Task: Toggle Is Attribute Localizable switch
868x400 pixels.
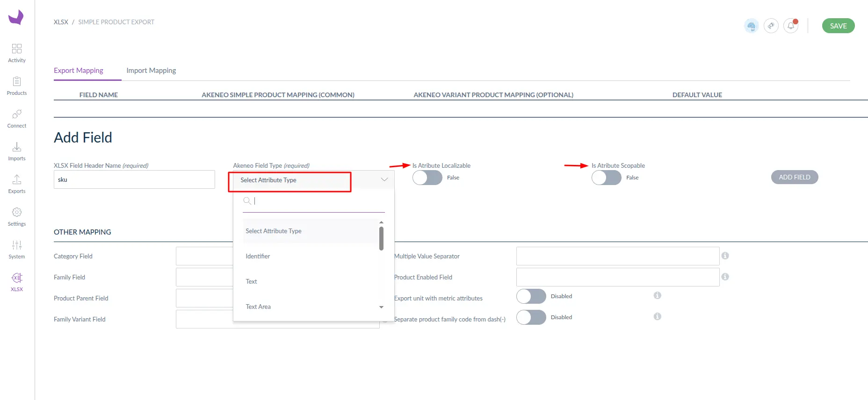Action: tap(427, 178)
